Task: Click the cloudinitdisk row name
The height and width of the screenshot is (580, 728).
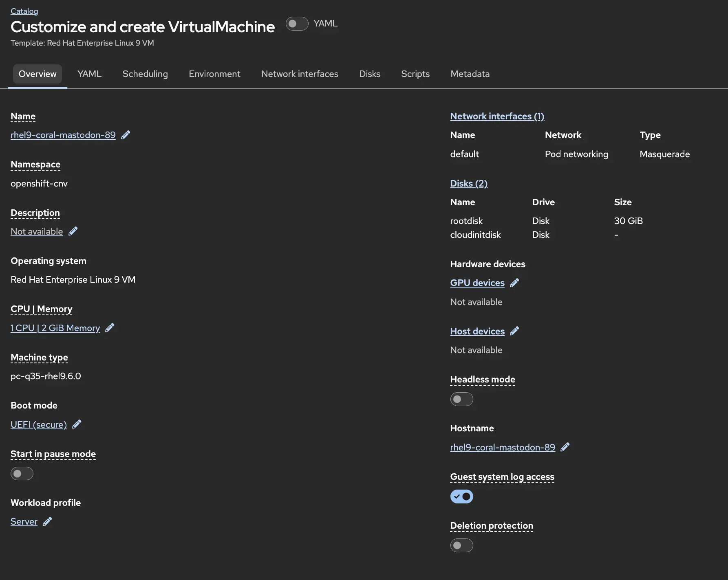Action: [x=475, y=235]
